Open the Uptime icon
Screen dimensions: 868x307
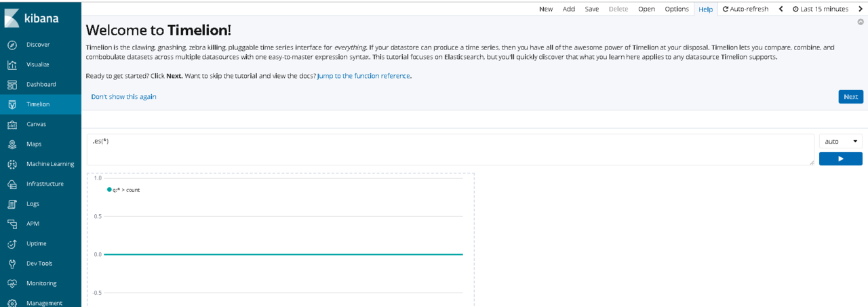click(x=12, y=243)
